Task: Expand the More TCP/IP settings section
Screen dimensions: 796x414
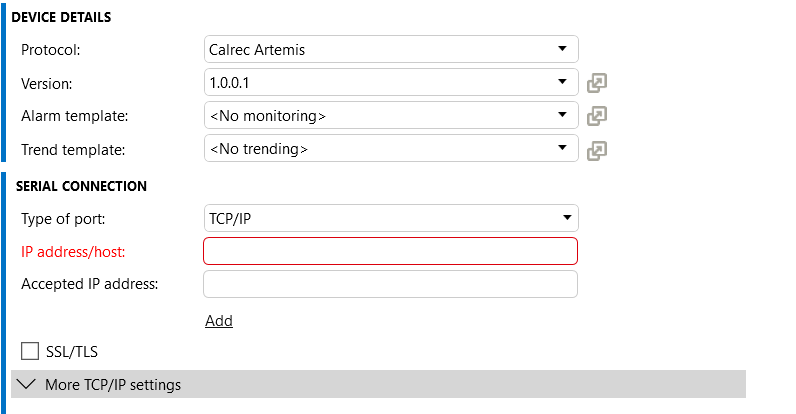Action: point(378,384)
